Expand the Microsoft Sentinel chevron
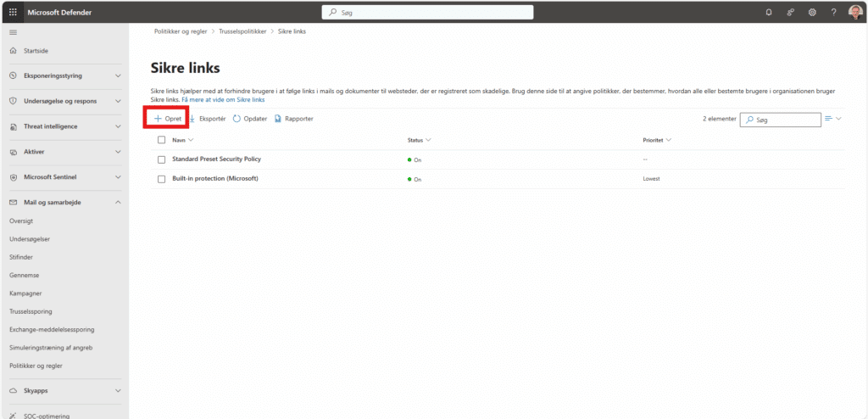This screenshot has width=868, height=419. pyautogui.click(x=118, y=176)
